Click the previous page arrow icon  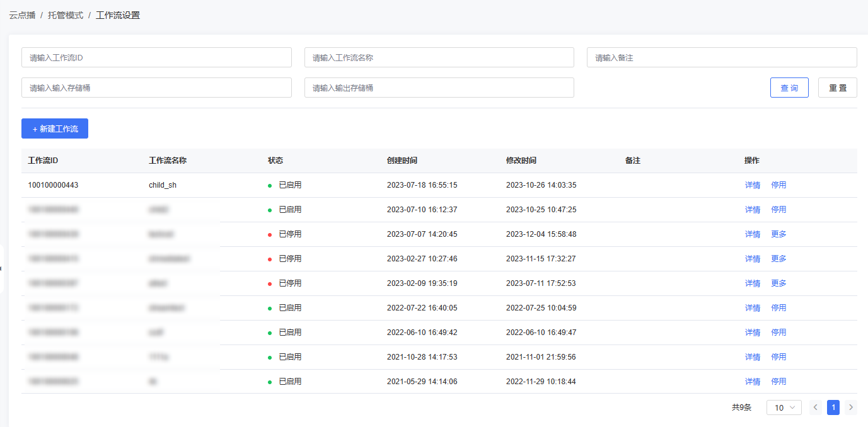[816, 407]
